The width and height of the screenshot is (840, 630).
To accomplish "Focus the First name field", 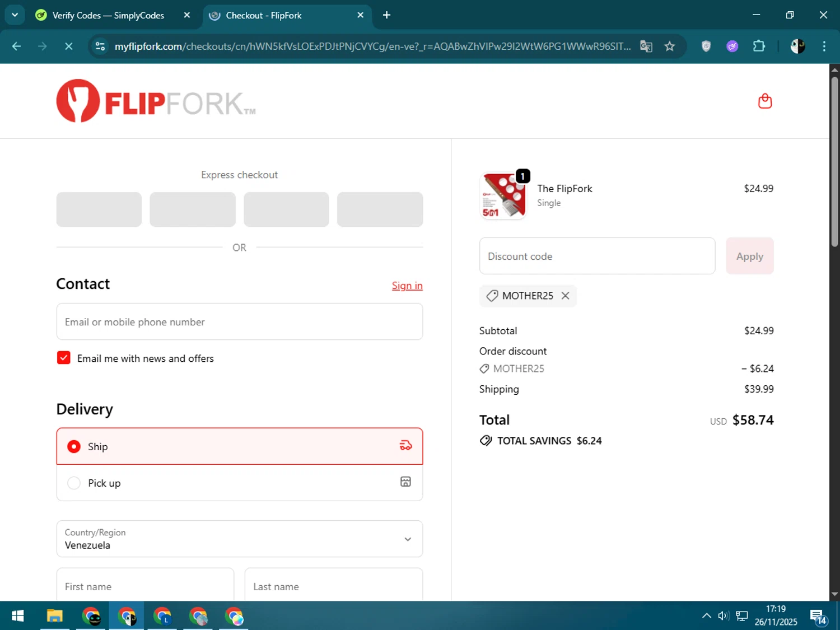I will click(145, 585).
